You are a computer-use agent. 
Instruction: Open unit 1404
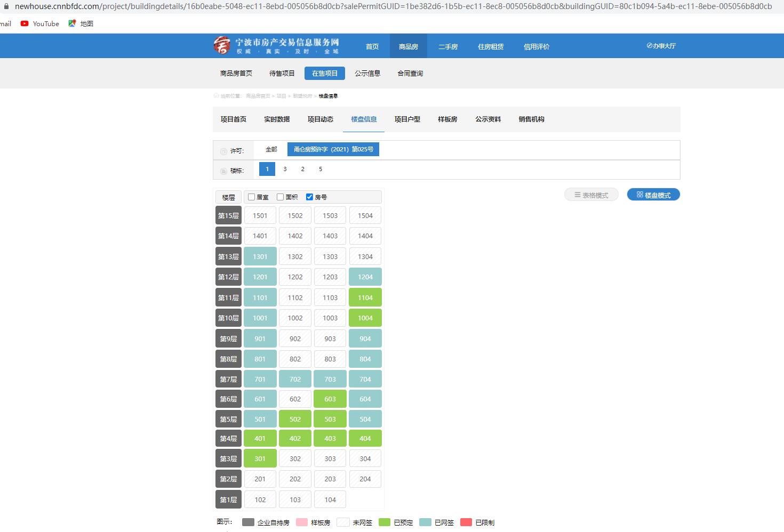[365, 236]
